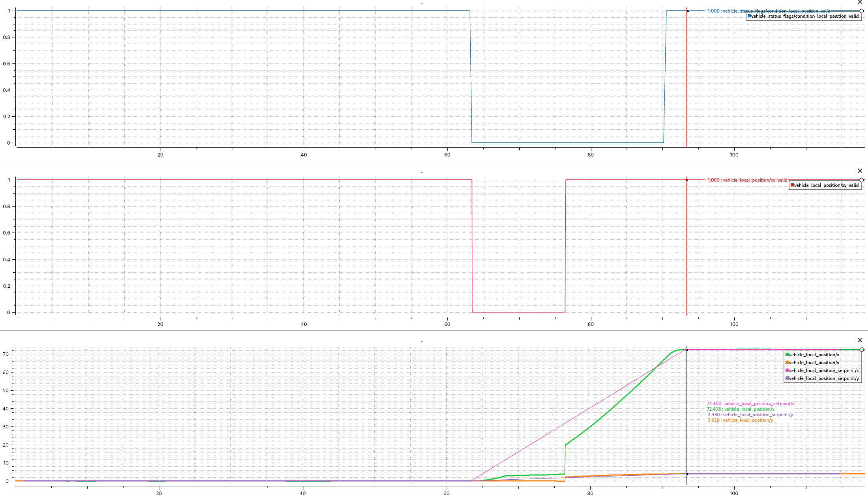Close the xy_valid plot panel
The image size is (868, 499).
click(x=860, y=171)
